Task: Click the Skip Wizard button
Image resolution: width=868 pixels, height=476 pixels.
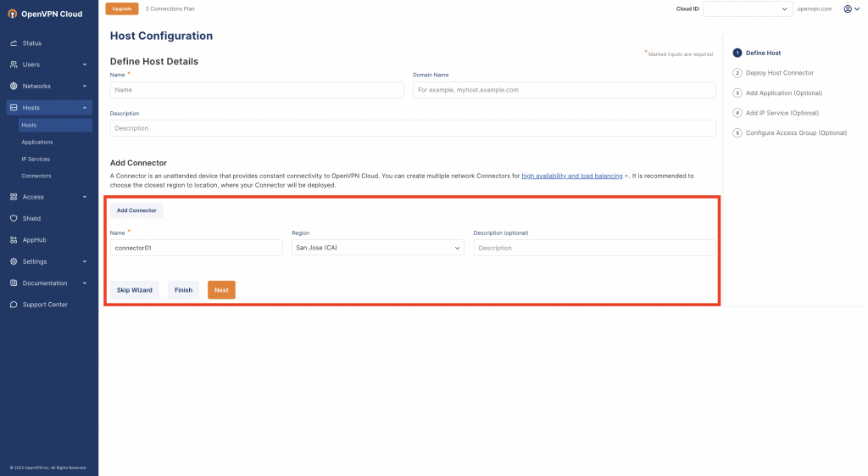Action: click(135, 290)
